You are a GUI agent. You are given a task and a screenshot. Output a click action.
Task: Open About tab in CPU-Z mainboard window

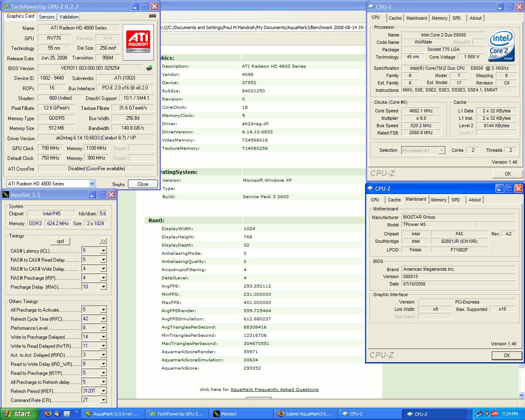pos(475,200)
